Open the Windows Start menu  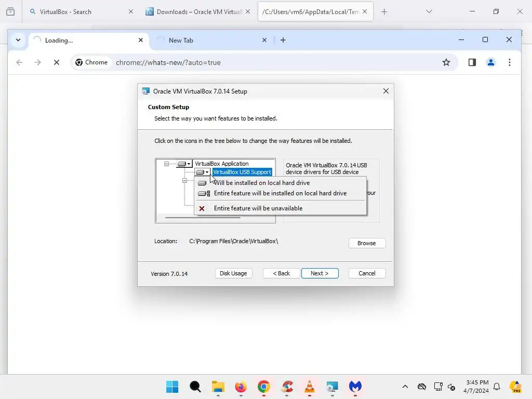pos(172,387)
